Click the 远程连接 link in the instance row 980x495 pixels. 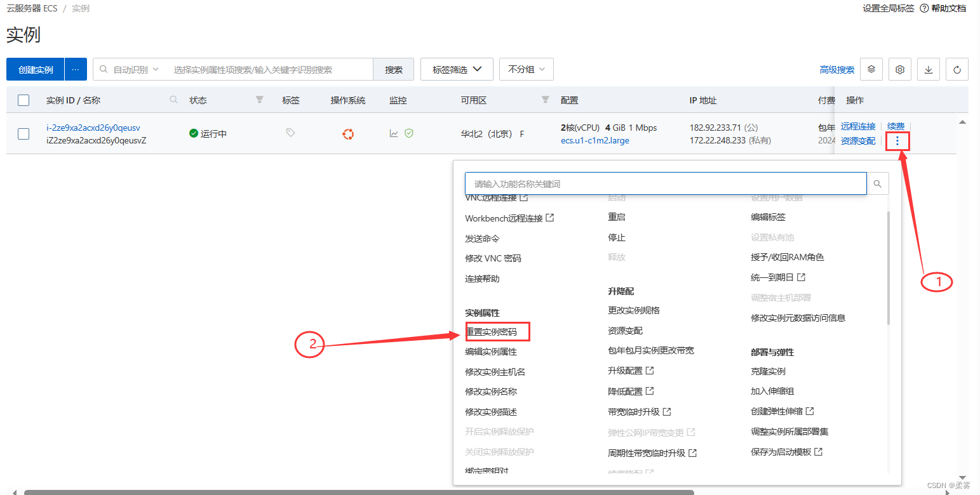coord(858,126)
